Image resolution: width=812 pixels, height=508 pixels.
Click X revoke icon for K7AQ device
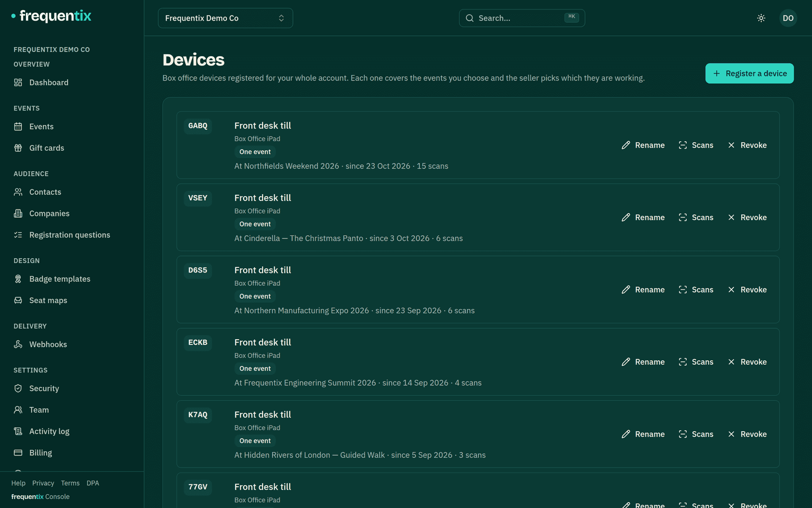coord(731,434)
